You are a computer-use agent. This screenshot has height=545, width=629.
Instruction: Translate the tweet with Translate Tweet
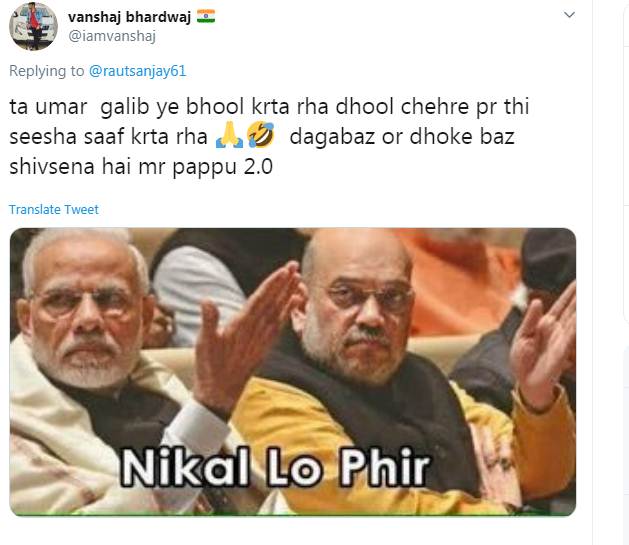coord(54,209)
